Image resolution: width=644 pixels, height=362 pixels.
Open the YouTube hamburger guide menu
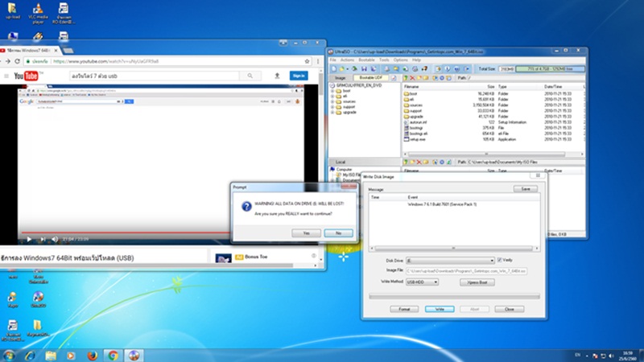coord(6,76)
